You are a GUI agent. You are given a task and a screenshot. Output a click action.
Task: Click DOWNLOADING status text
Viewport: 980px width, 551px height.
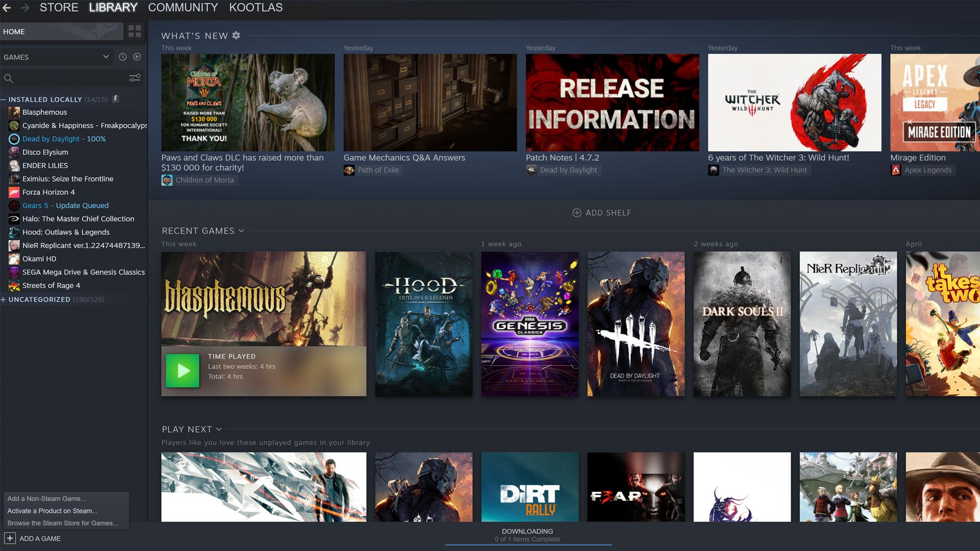pos(527,531)
